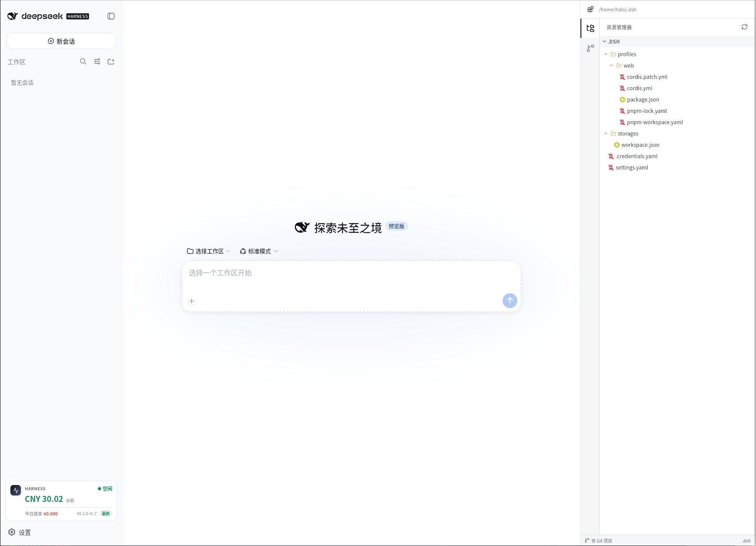Click the HARNESS logo badge

click(78, 16)
